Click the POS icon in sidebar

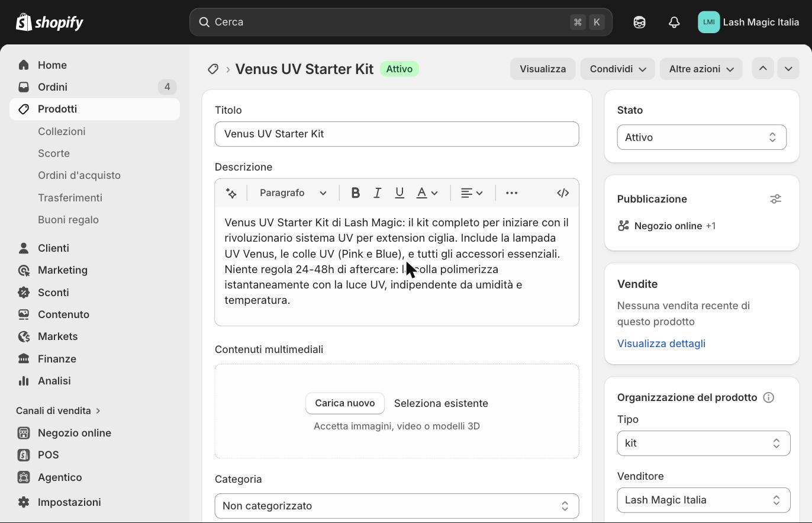pos(24,455)
